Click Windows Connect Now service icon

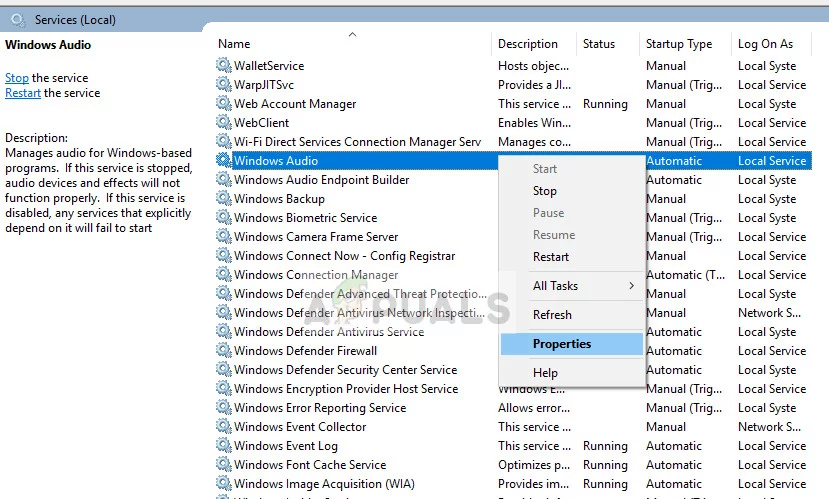pyautogui.click(x=224, y=255)
